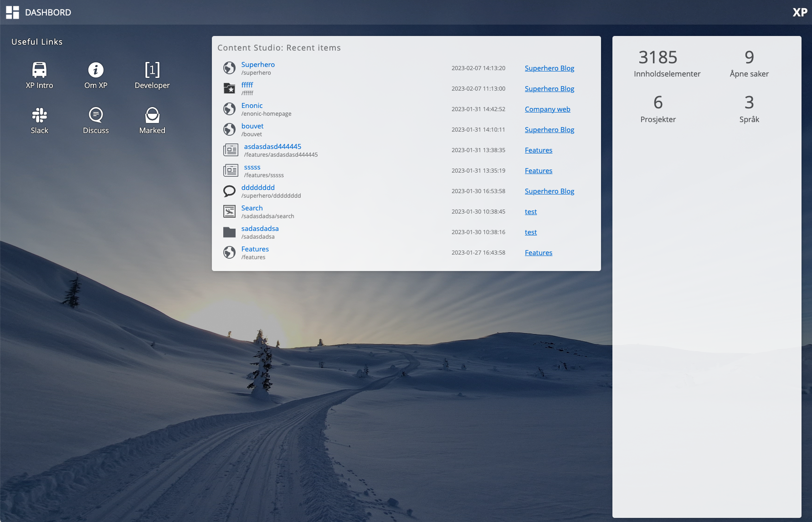Open Superhero Blog project in bouvet row
The width and height of the screenshot is (812, 522).
point(549,129)
